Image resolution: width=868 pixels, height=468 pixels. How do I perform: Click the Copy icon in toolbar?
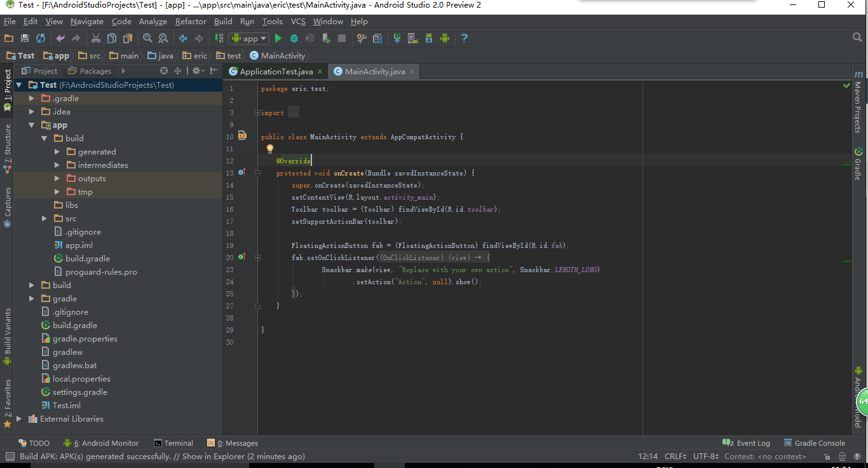[112, 38]
